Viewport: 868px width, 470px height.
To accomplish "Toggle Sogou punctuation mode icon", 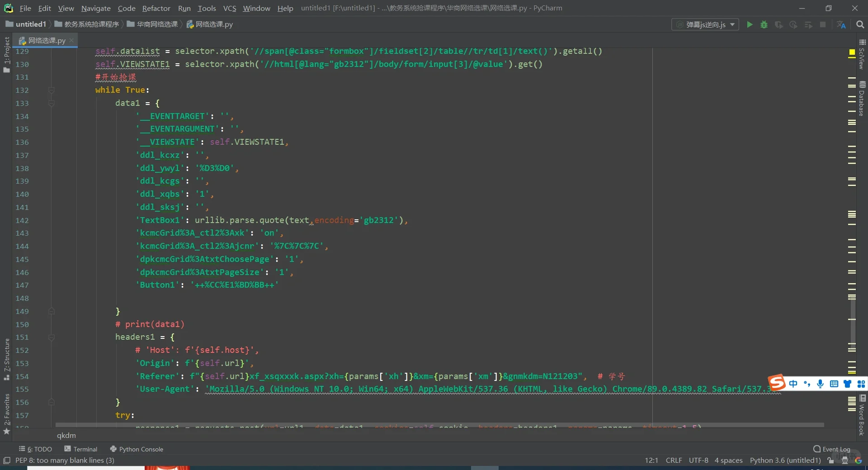I will 807,384.
